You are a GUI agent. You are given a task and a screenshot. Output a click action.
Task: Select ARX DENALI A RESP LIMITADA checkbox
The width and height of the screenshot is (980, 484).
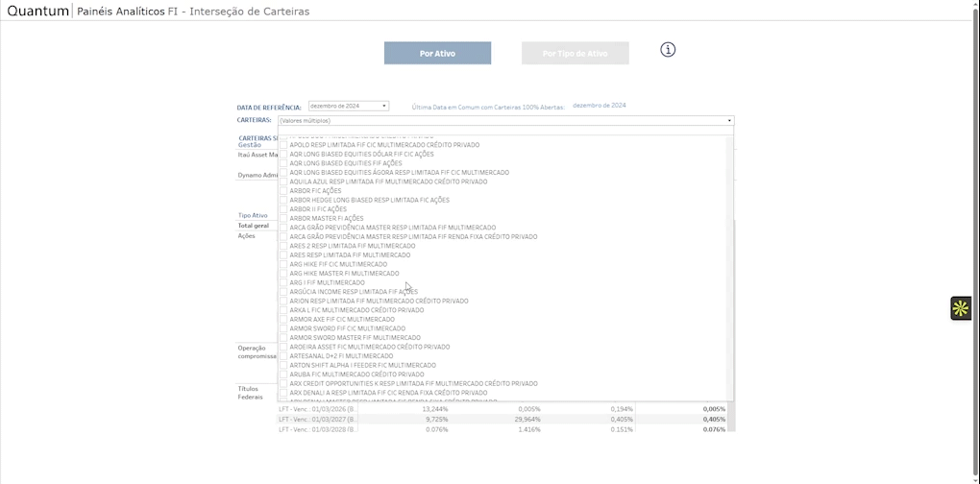pos(283,393)
